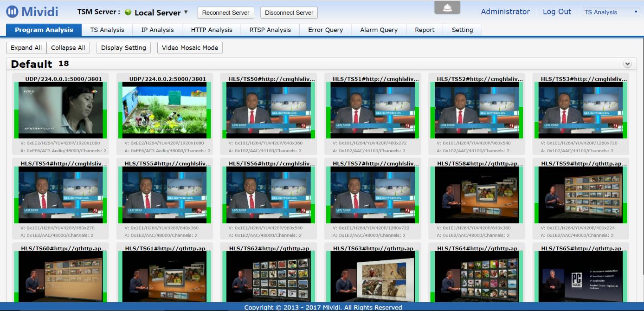Click the Administrator user link

[505, 12]
